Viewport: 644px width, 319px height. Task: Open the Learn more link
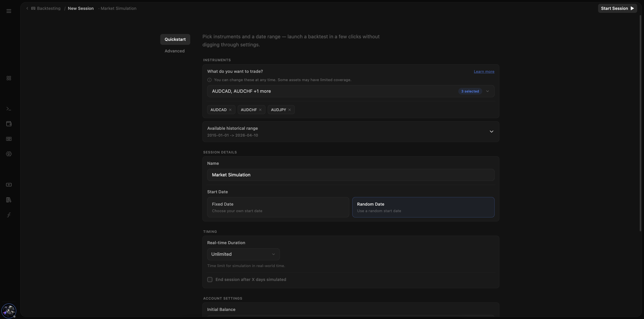click(484, 72)
